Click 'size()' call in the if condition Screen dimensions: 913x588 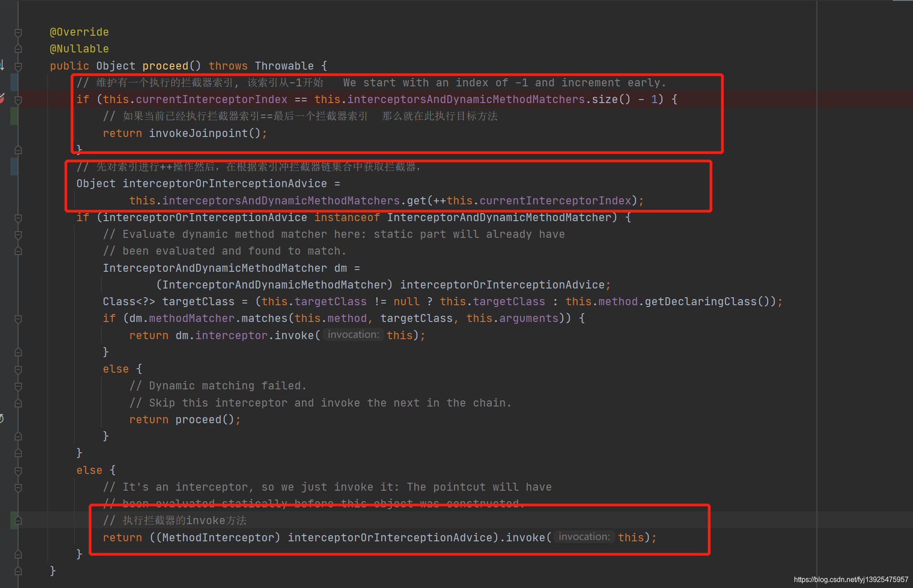(611, 100)
